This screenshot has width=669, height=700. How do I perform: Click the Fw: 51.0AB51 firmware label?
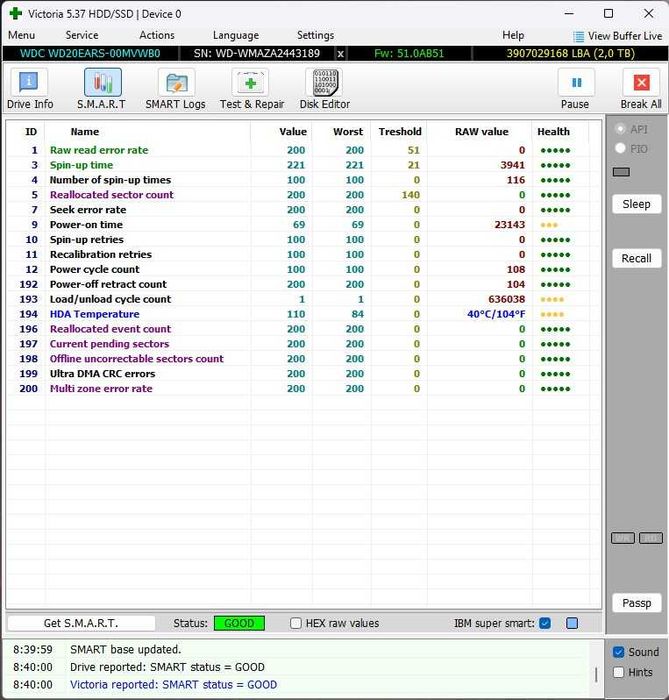pyautogui.click(x=409, y=54)
